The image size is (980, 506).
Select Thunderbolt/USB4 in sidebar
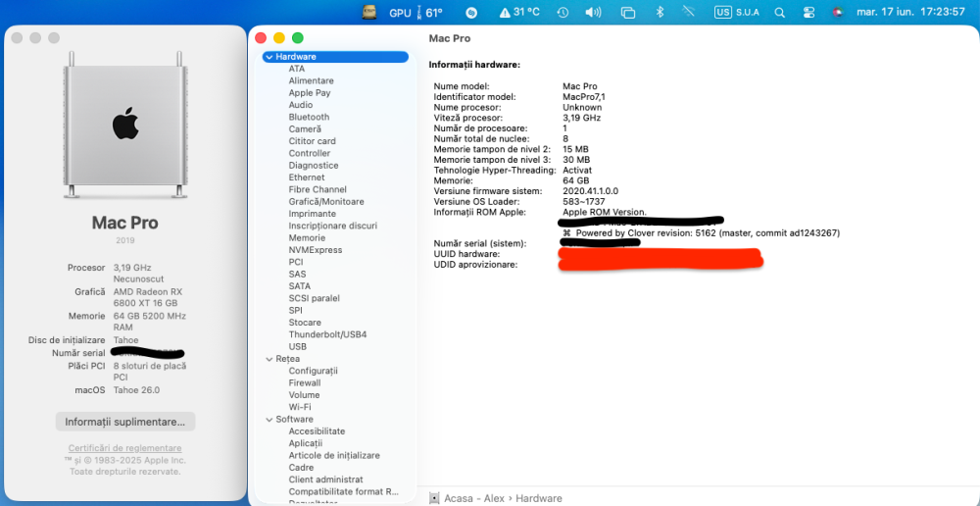pyautogui.click(x=327, y=334)
